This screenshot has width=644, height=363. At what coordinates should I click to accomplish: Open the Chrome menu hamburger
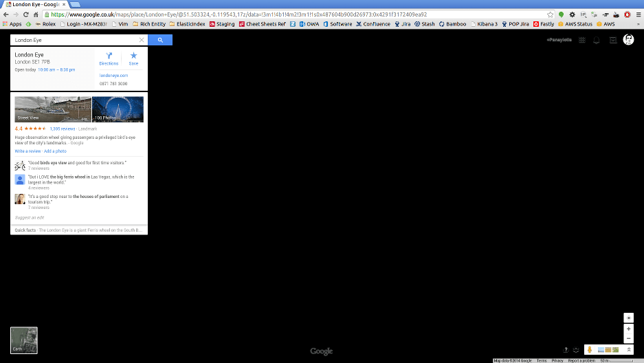pyautogui.click(x=639, y=14)
